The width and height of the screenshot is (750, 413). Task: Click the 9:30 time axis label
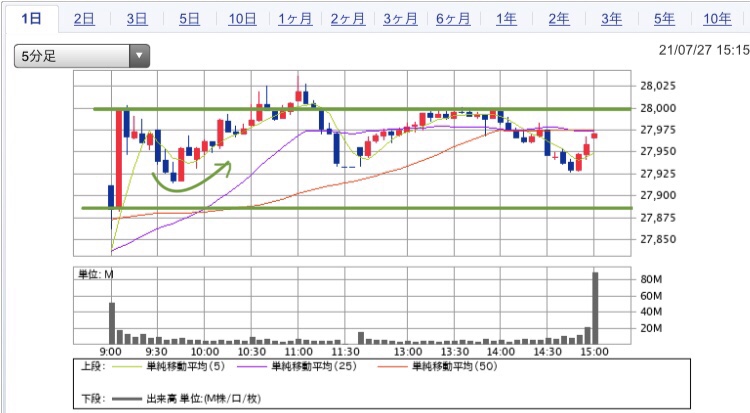(156, 352)
